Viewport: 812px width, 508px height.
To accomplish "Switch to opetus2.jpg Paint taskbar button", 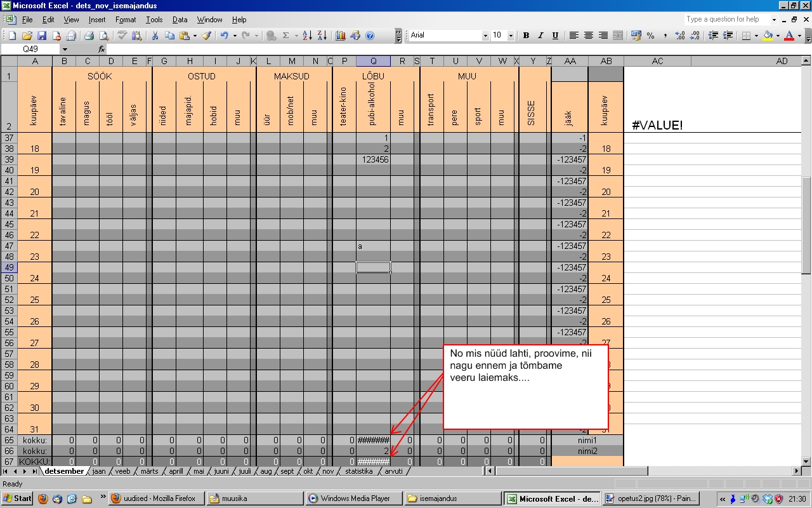I will pyautogui.click(x=650, y=498).
